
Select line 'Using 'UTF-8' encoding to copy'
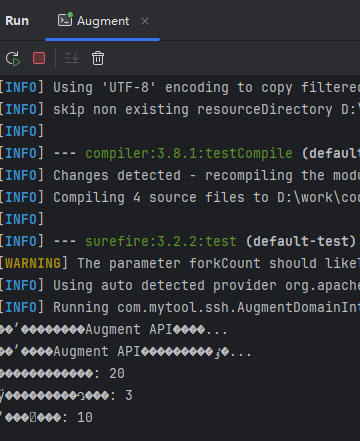click(x=180, y=87)
